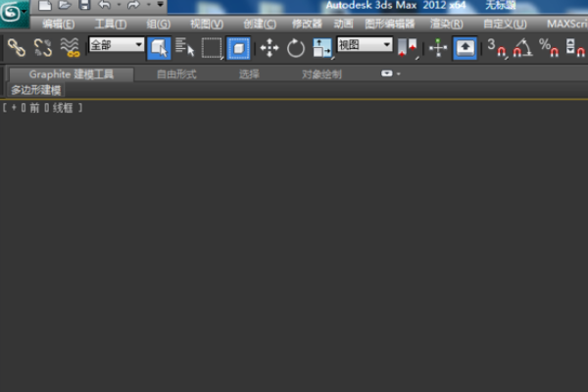Save the scene with the floppy icon
This screenshot has height=392, width=588.
click(84, 5)
